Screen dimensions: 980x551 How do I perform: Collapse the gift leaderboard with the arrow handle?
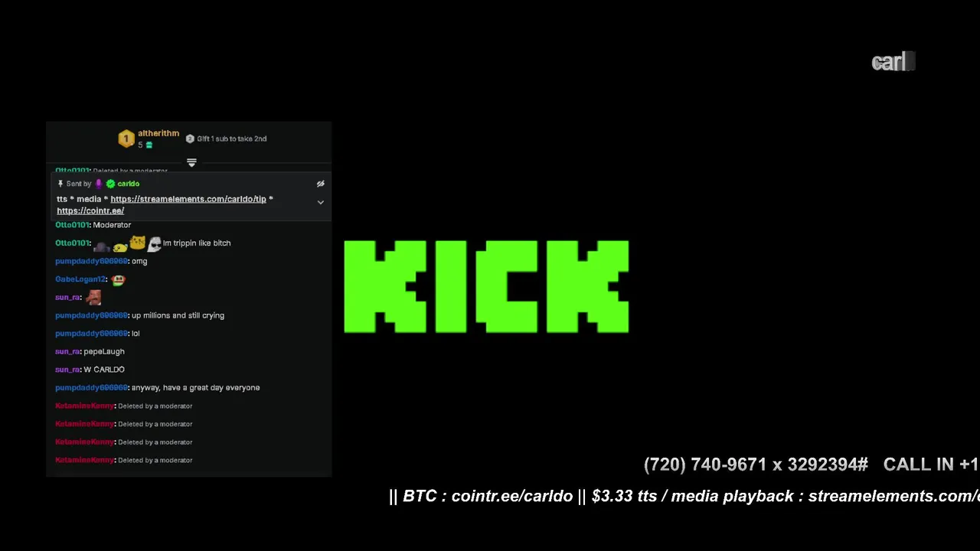(191, 162)
